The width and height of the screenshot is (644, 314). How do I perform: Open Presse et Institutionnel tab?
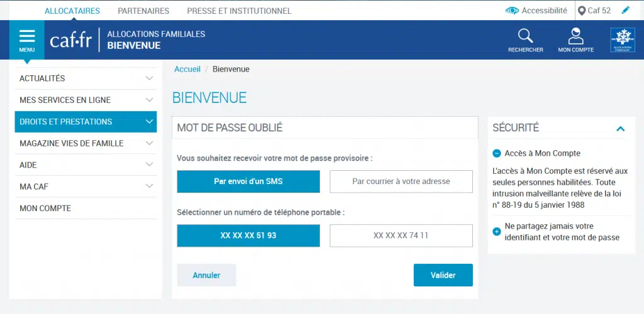239,11
